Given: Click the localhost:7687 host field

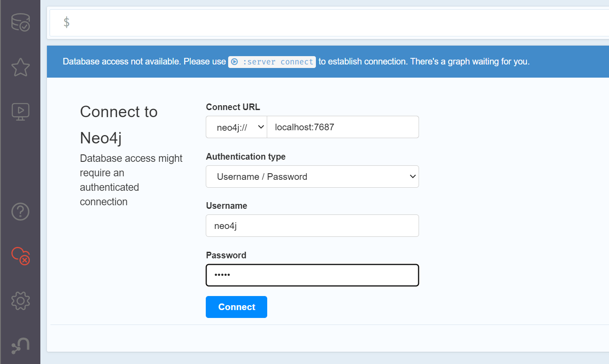Looking at the screenshot, I should tap(343, 127).
